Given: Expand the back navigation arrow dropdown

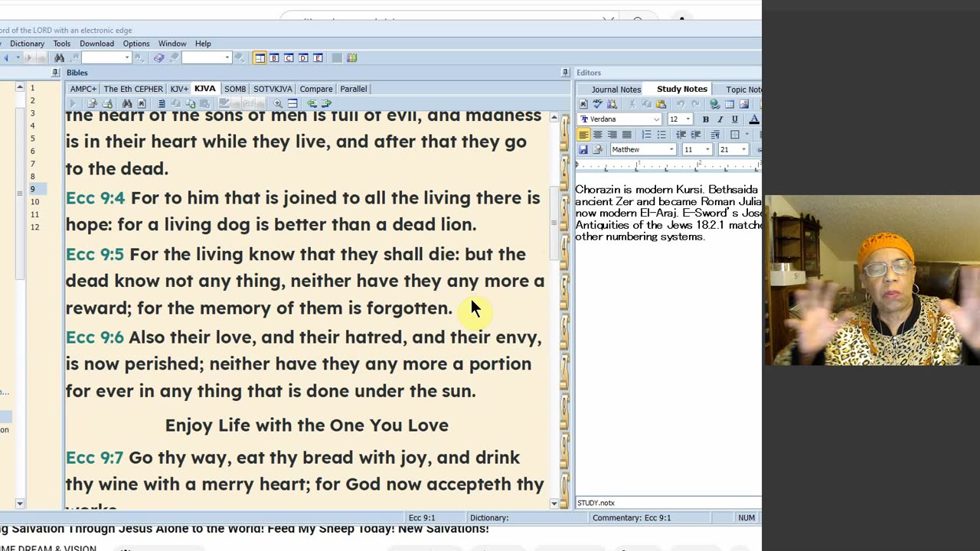Looking at the screenshot, I should (18, 58).
